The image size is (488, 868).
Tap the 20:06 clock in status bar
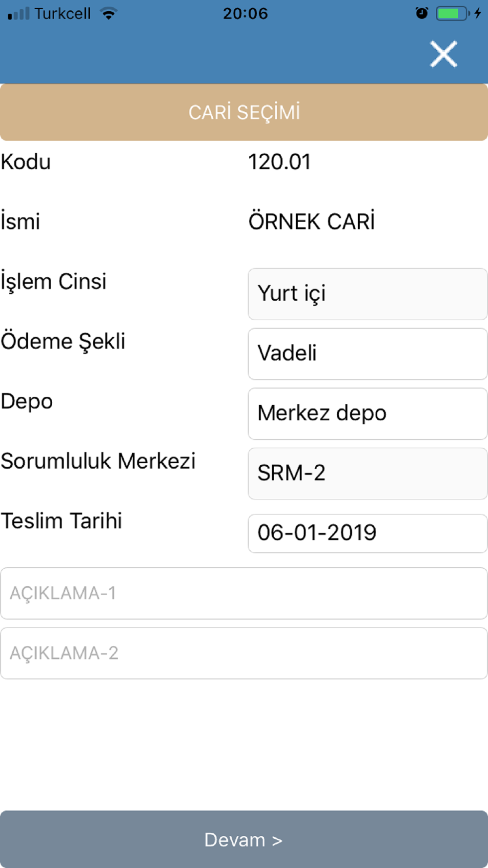pos(245,14)
